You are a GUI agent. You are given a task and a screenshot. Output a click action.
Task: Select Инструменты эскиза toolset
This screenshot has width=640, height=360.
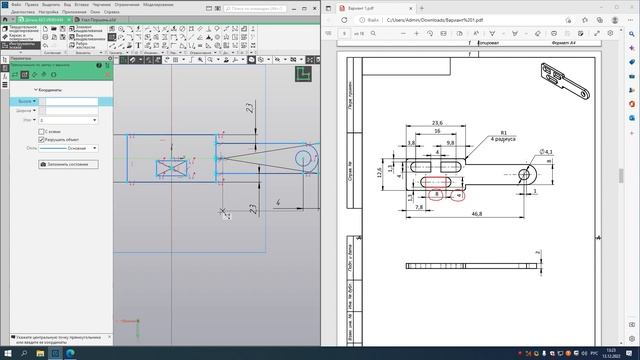tap(20, 45)
